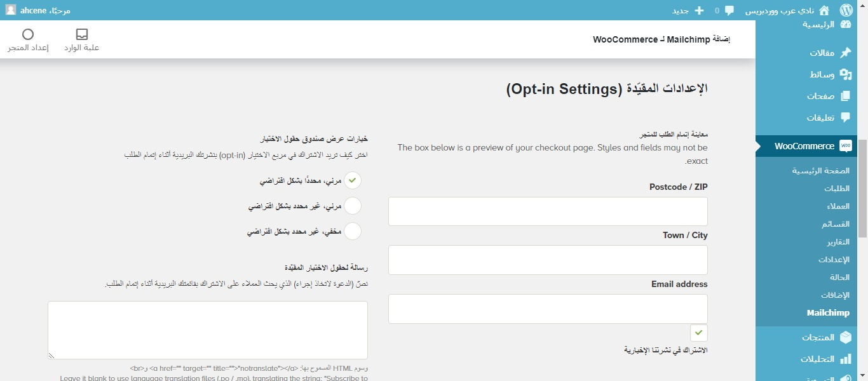The image size is (868, 381).
Task: Open the ahcene user account menu
Action: (x=38, y=10)
